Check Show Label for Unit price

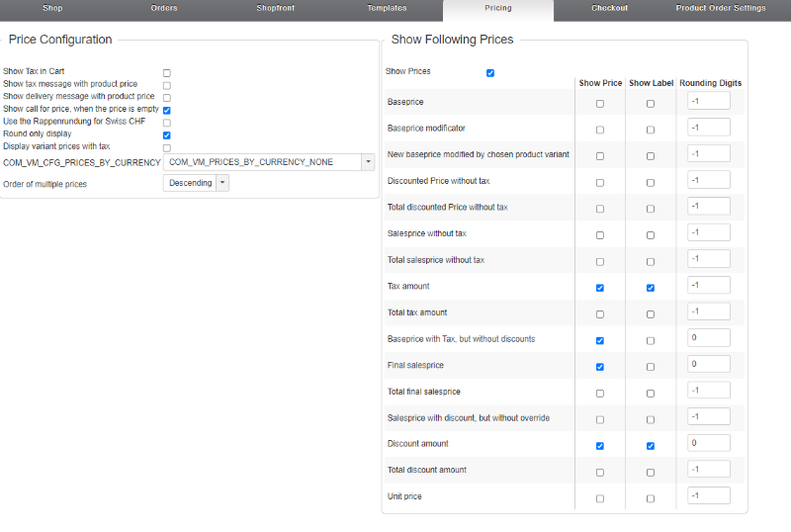click(x=651, y=498)
